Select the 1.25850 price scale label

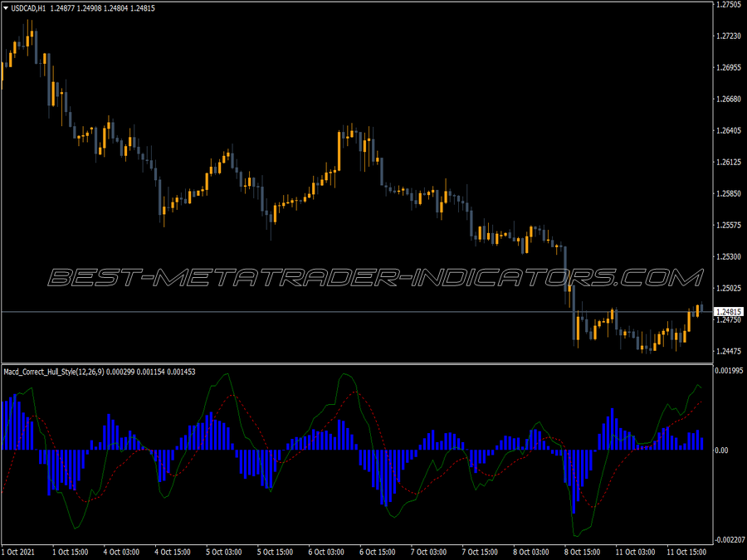(729, 194)
